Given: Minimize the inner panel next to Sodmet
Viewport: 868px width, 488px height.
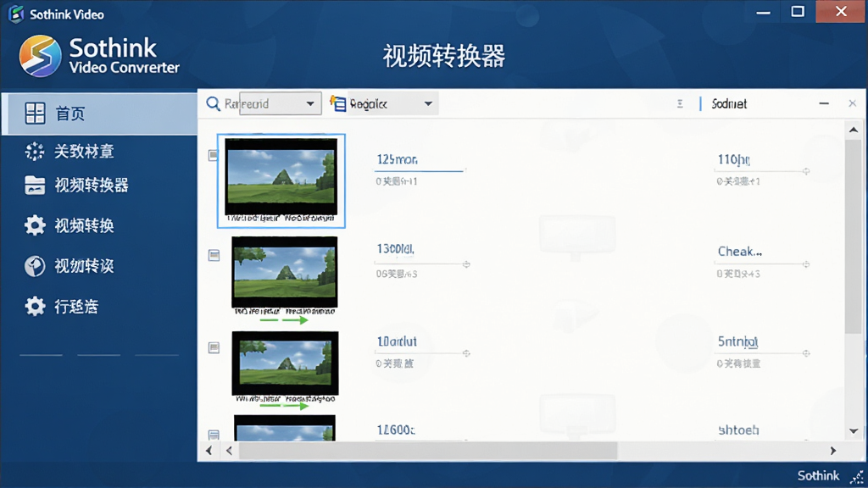Looking at the screenshot, I should click(x=824, y=103).
